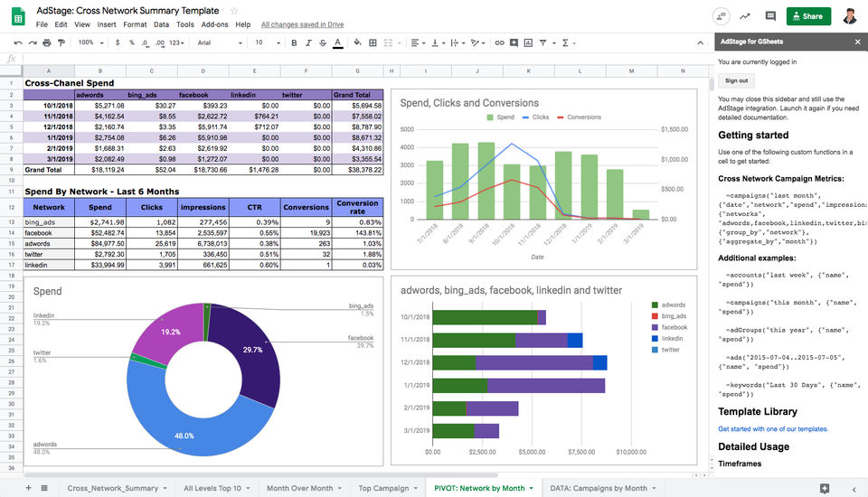Screen dimensions: 868x497
Task: Open the font size 10 dropdown
Action: coord(266,42)
